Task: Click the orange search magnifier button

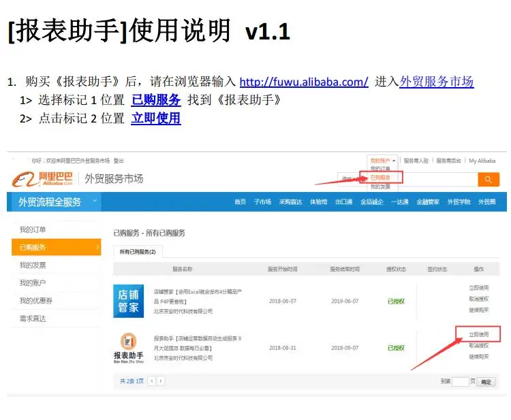Action: [x=489, y=180]
